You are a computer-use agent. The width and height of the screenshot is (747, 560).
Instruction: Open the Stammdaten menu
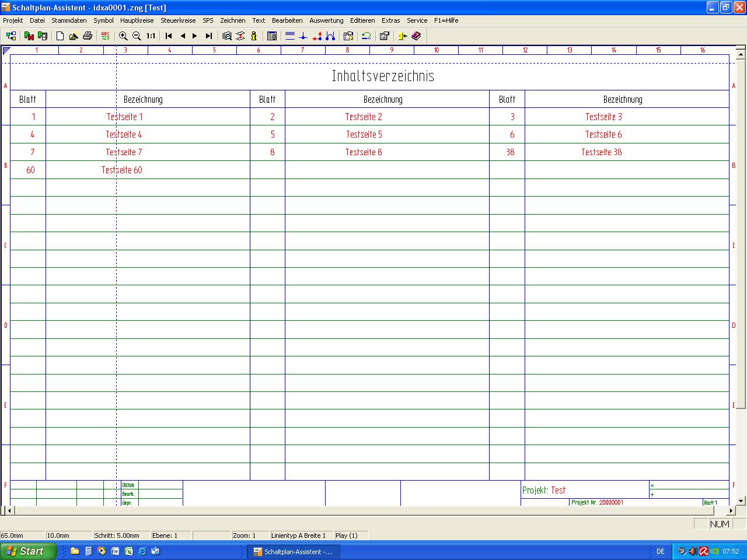coord(69,20)
